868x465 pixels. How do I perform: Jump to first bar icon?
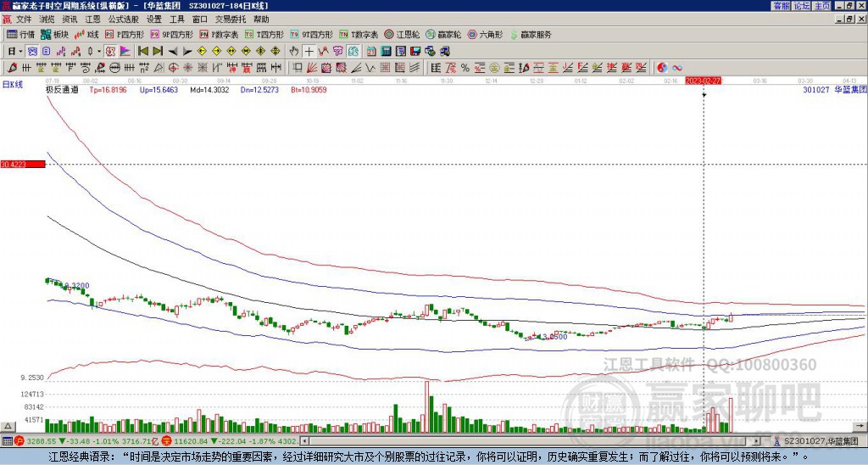coord(142,52)
